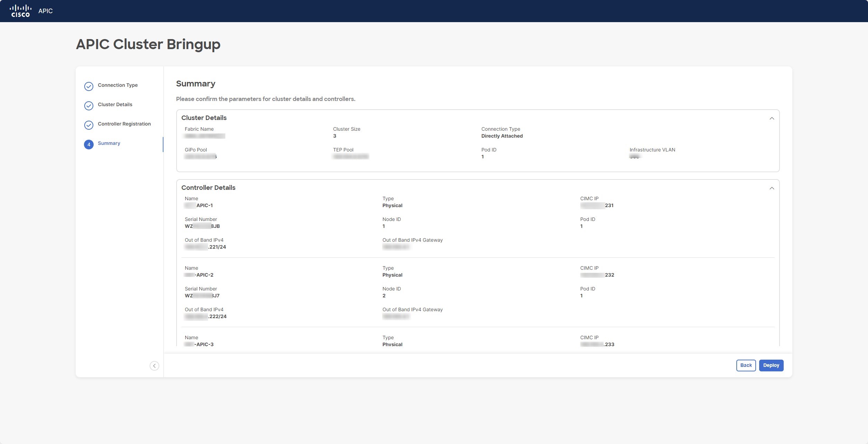
Task: Collapse the Controller Details section chevron
Action: pos(772,188)
